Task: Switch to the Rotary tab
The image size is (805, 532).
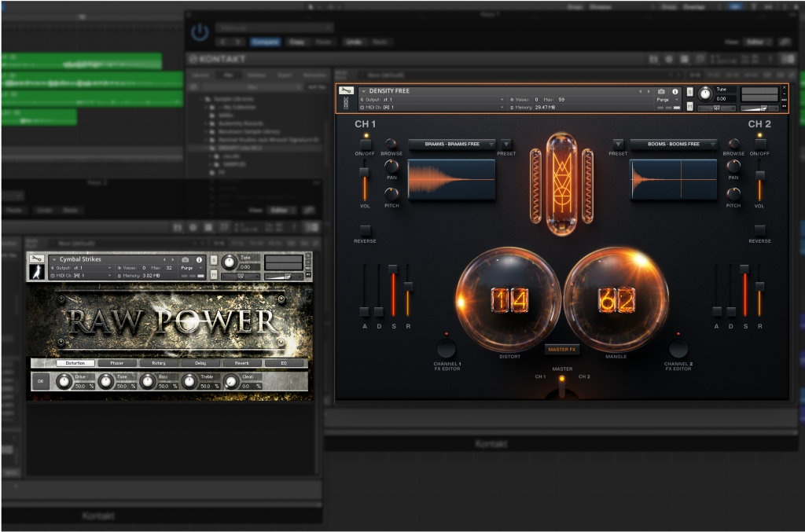Action: pos(159,363)
